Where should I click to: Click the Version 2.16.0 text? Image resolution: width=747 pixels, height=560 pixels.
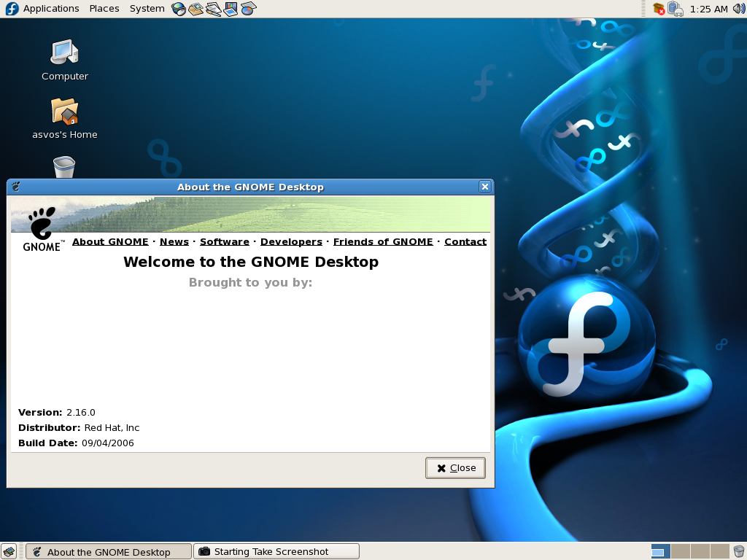point(57,413)
